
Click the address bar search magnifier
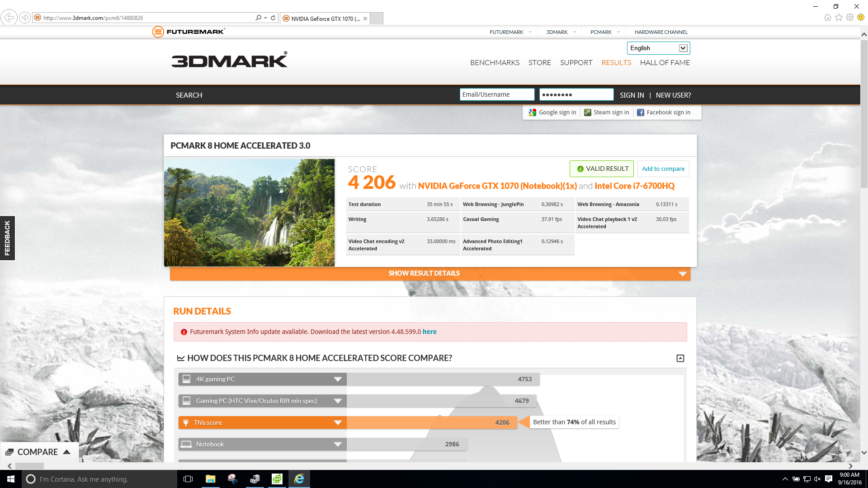click(258, 18)
